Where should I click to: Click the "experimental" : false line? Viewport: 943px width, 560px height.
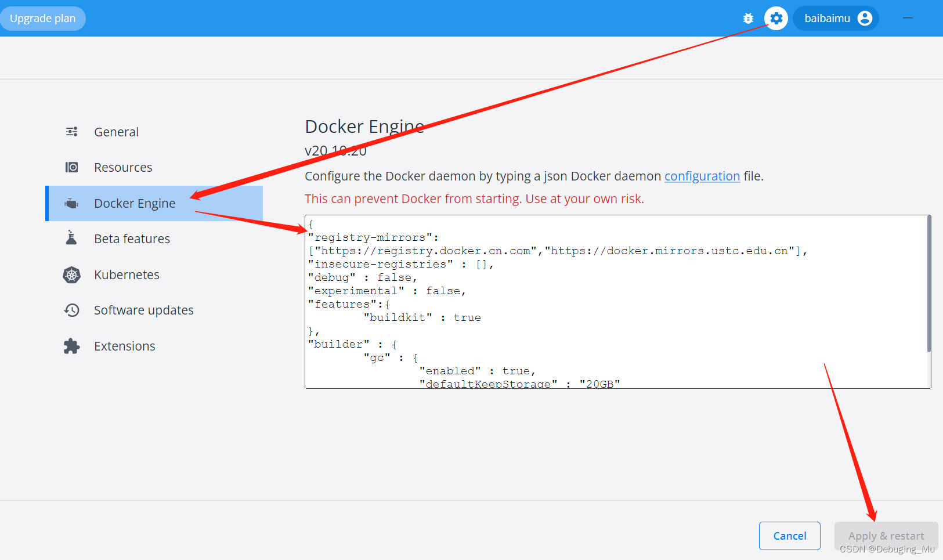[x=387, y=291]
